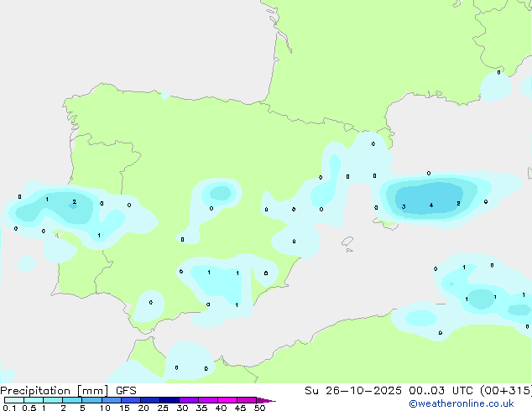This screenshot has height=411, width=532.
Task: Click the 'GFS' model label
Action: 126,391
